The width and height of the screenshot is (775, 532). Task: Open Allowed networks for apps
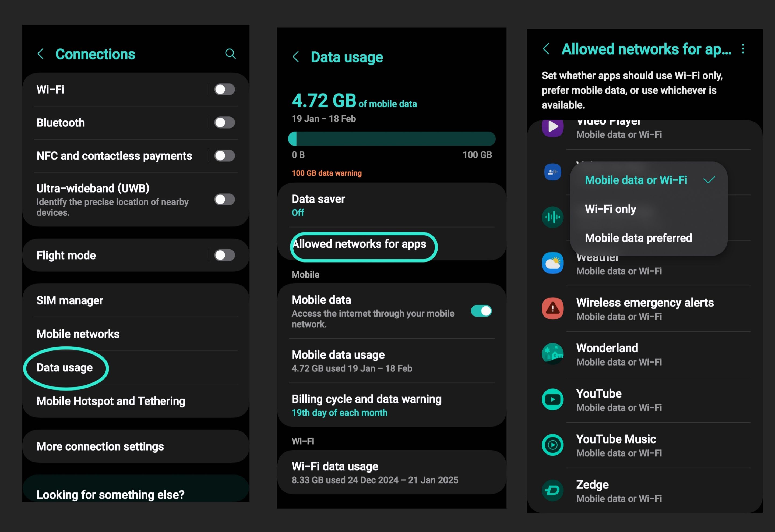(x=360, y=244)
